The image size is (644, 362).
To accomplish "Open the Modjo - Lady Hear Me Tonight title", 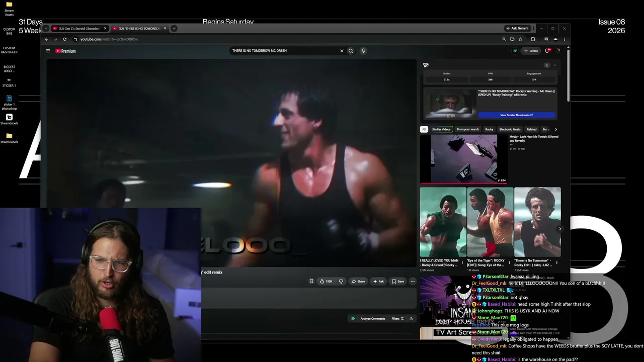I will coord(534,138).
